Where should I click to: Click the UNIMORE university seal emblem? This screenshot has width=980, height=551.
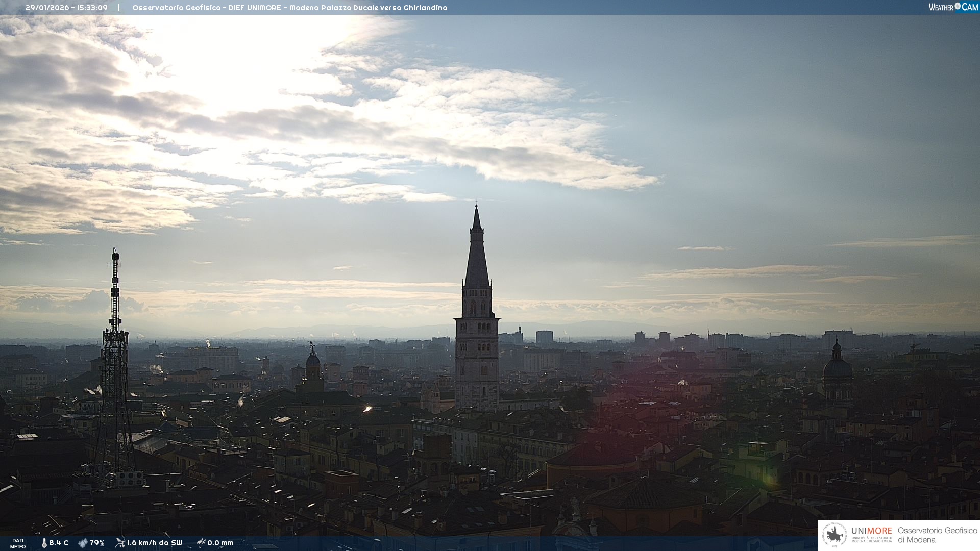(835, 535)
